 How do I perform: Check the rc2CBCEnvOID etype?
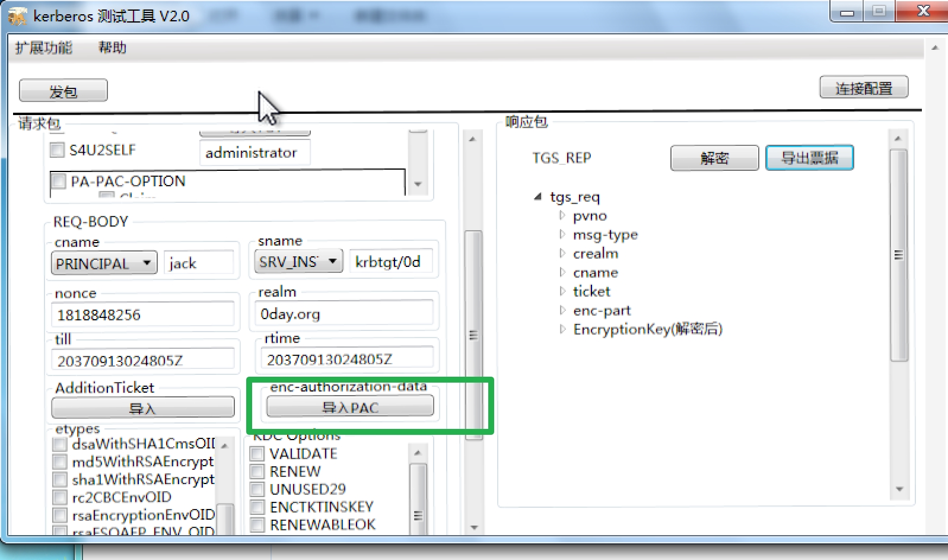(60, 497)
